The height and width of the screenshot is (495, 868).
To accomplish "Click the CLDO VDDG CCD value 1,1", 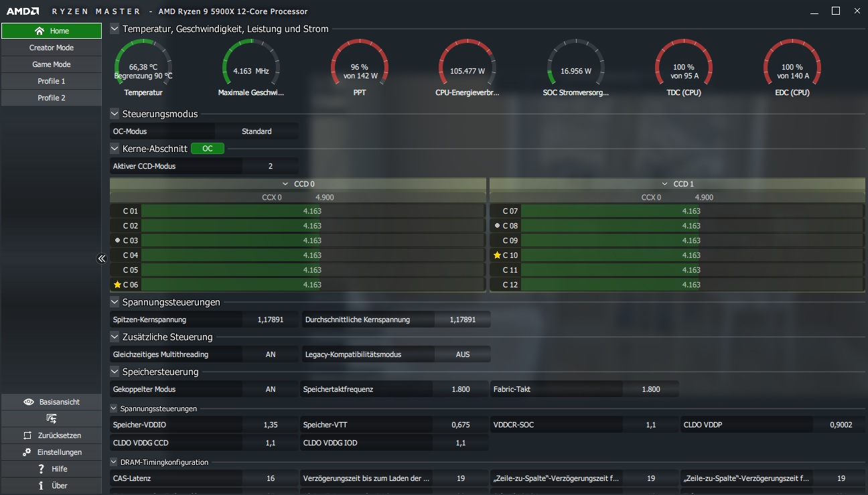I will pyautogui.click(x=271, y=443).
